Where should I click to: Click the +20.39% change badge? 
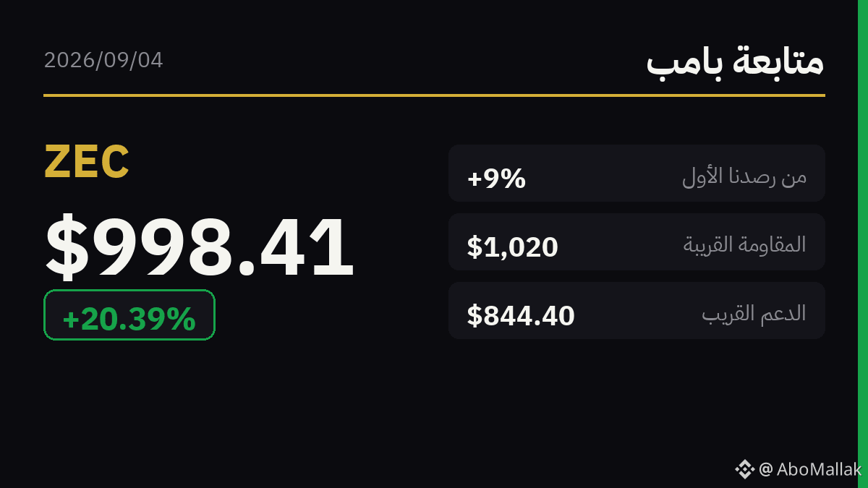[x=129, y=315]
